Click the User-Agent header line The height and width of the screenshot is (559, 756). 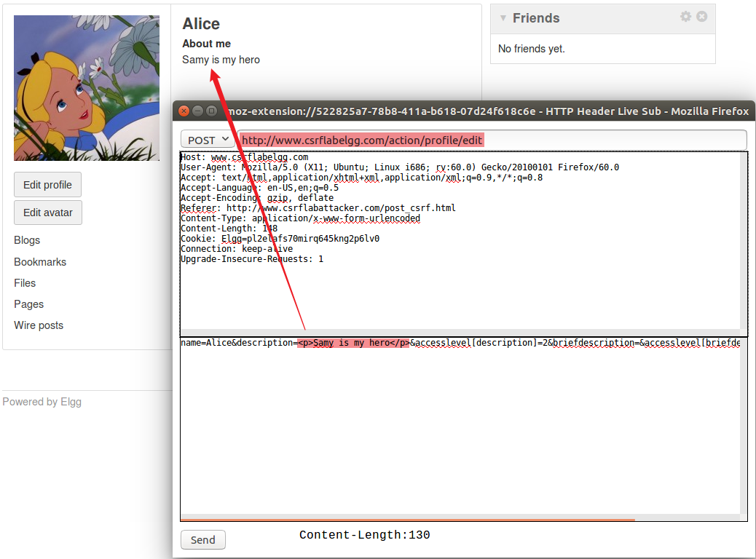click(x=400, y=167)
